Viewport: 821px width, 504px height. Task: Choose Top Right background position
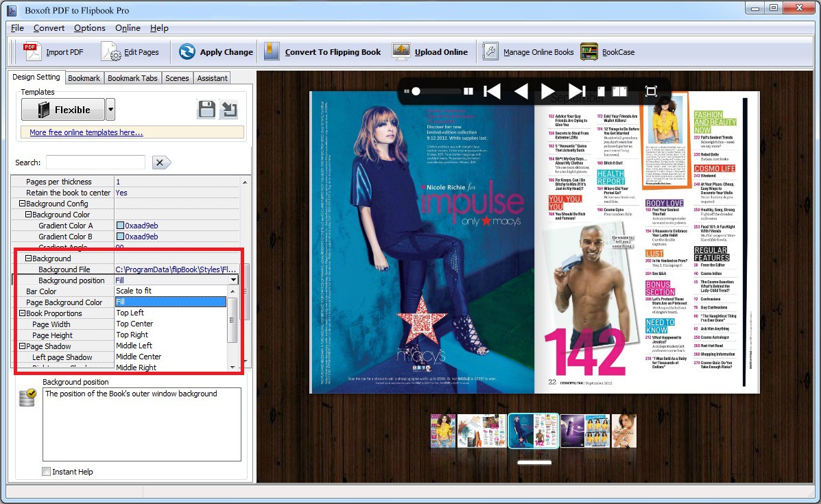pyautogui.click(x=171, y=335)
